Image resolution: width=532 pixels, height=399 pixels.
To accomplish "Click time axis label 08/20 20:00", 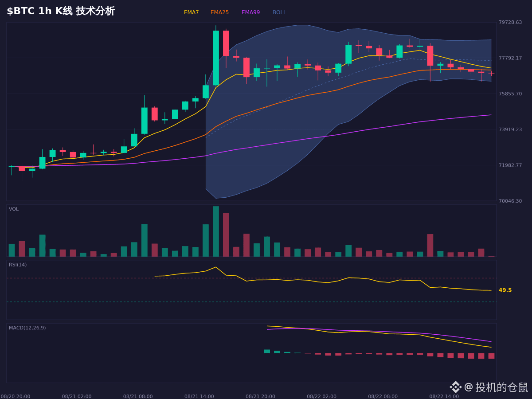I will click(16, 396).
